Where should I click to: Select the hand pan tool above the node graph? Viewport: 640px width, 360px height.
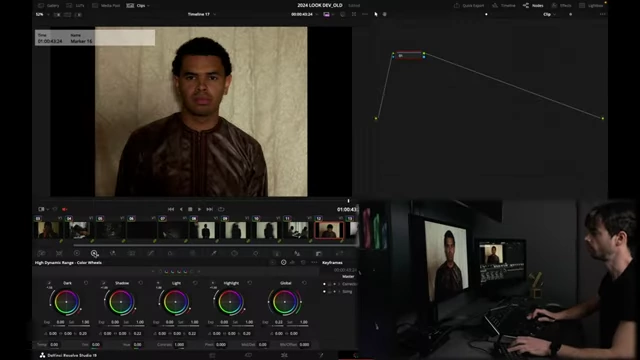click(x=384, y=14)
